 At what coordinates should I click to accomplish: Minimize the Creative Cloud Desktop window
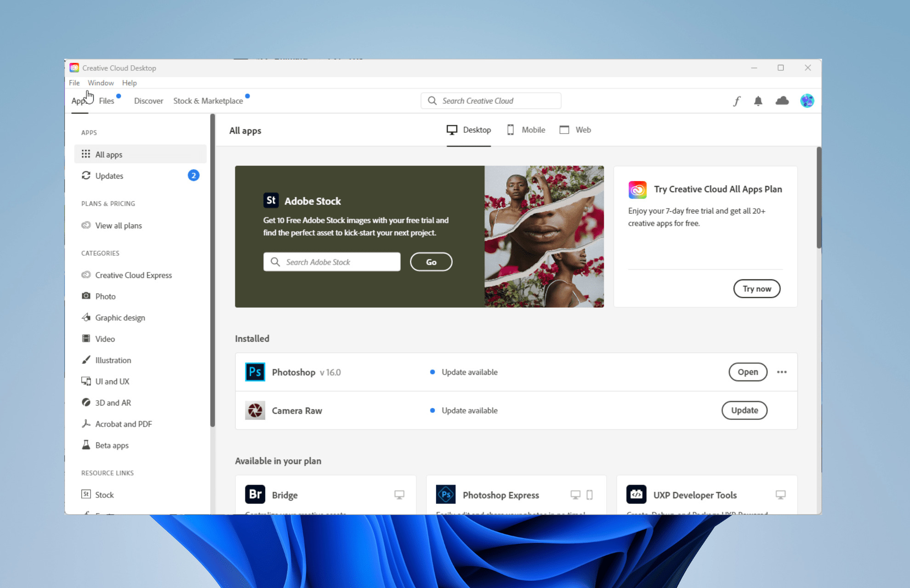click(x=754, y=68)
